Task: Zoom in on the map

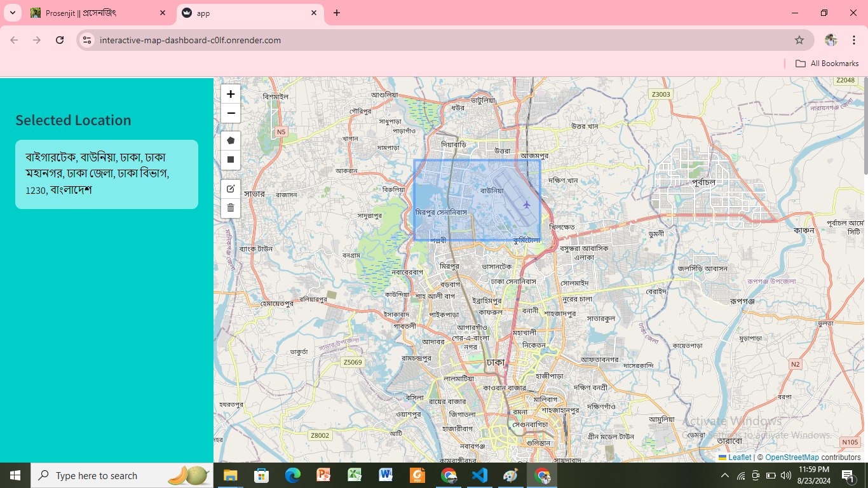Action: [231, 94]
